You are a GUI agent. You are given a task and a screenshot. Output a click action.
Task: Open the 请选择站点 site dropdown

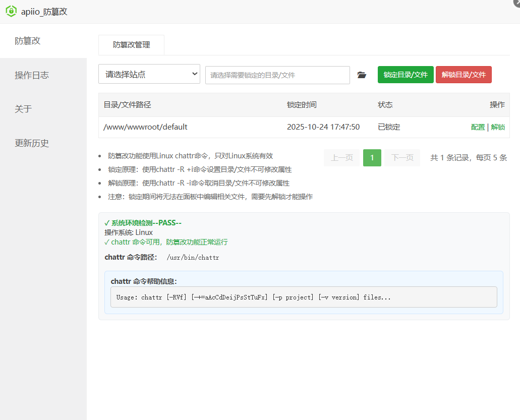click(x=149, y=74)
